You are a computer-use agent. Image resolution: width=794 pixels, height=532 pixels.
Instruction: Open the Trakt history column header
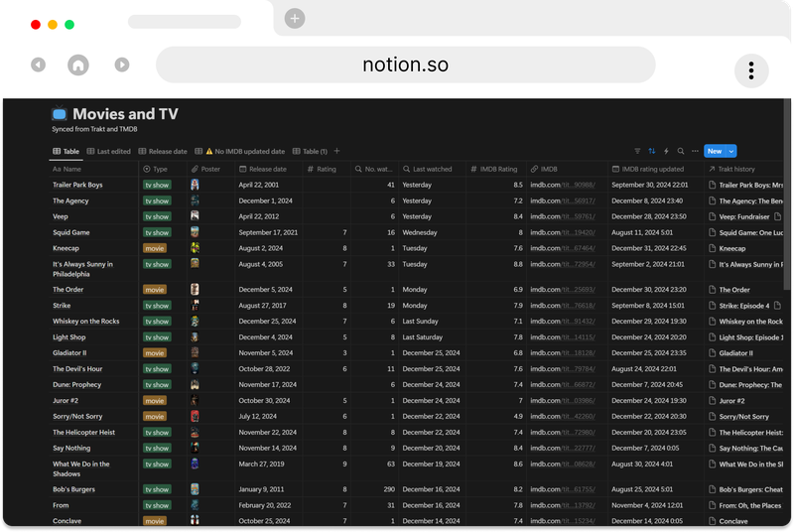[x=731, y=169]
